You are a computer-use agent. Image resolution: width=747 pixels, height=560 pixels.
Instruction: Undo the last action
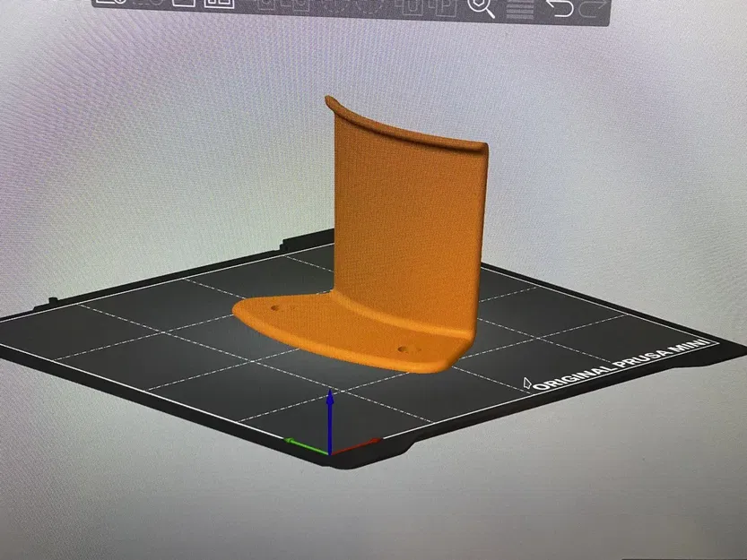coord(559,8)
